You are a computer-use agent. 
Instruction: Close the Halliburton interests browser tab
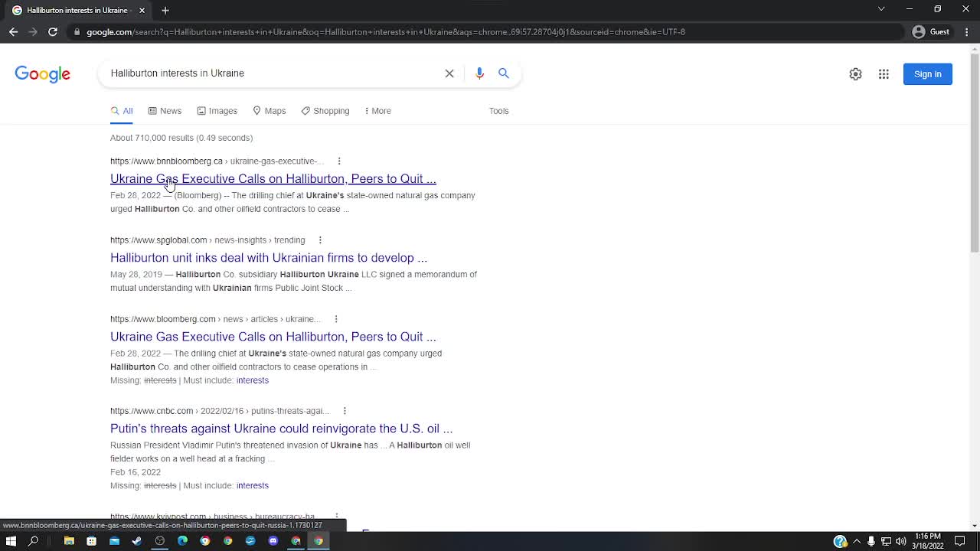tap(142, 10)
